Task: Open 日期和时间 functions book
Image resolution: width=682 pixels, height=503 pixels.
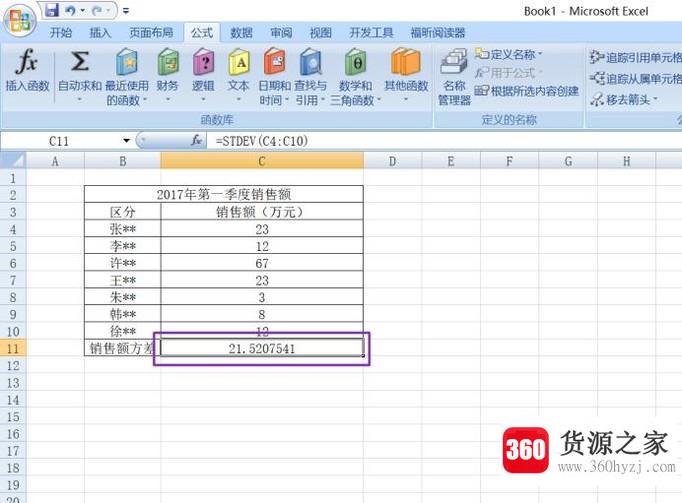Action: 274,61
